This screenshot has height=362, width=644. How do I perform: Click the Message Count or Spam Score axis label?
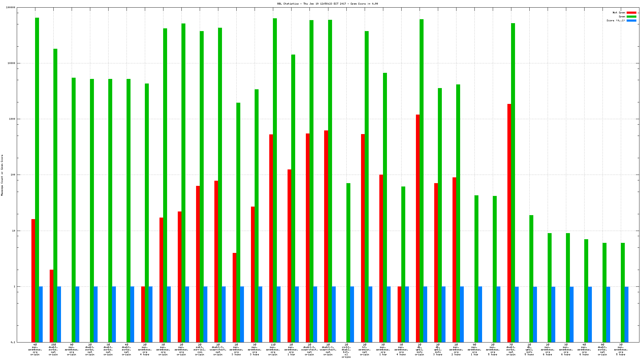[2, 175]
